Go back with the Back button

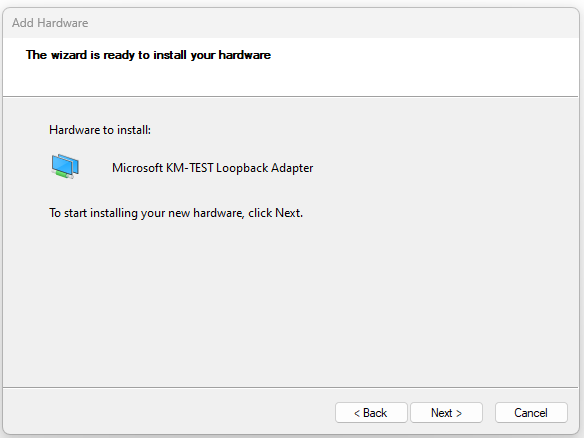[x=371, y=413]
